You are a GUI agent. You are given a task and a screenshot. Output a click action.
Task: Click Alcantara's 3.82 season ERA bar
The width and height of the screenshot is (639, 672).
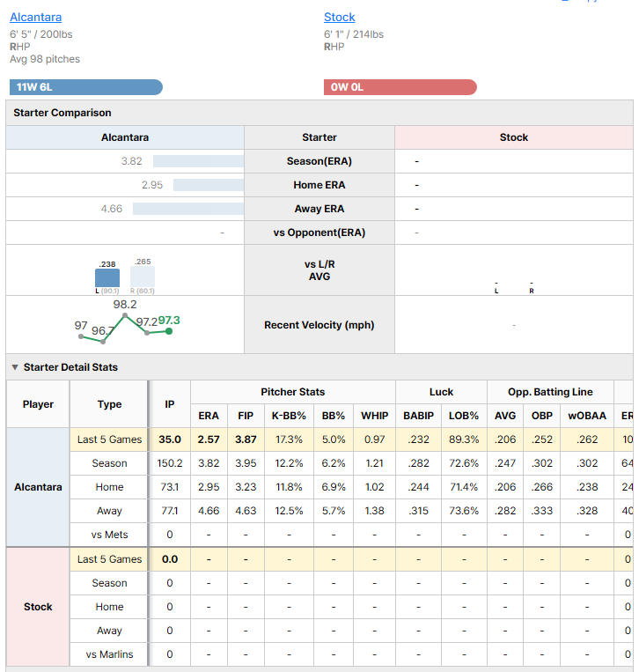click(198, 161)
